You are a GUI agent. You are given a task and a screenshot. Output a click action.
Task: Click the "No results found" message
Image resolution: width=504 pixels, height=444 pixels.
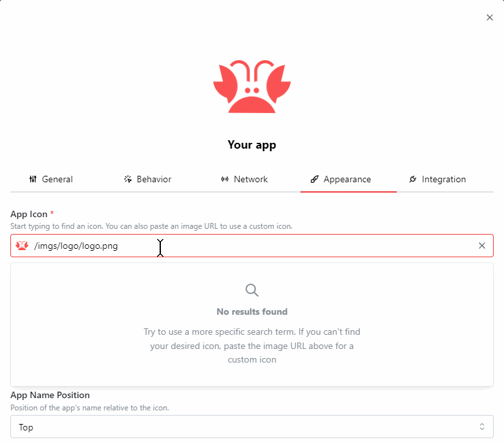[252, 312]
